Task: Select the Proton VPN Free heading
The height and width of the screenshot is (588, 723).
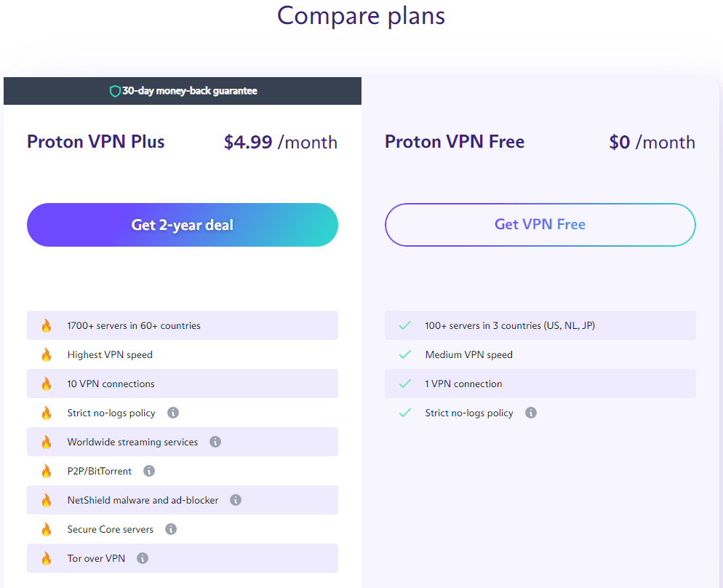Action: coord(454,141)
